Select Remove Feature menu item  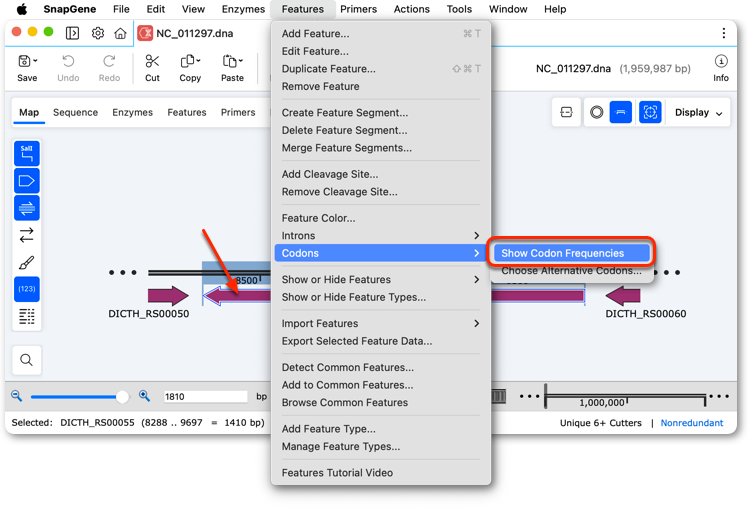coord(380,86)
